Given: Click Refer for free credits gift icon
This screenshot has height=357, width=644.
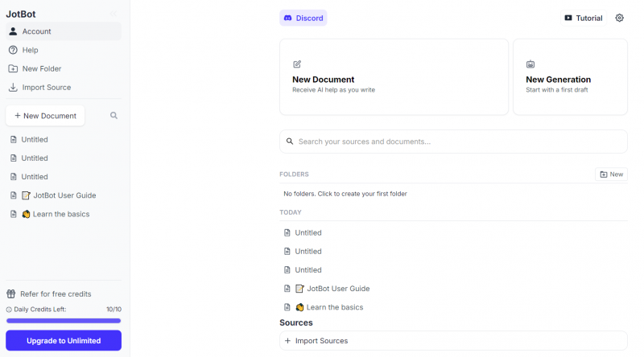Looking at the screenshot, I should coord(11,294).
